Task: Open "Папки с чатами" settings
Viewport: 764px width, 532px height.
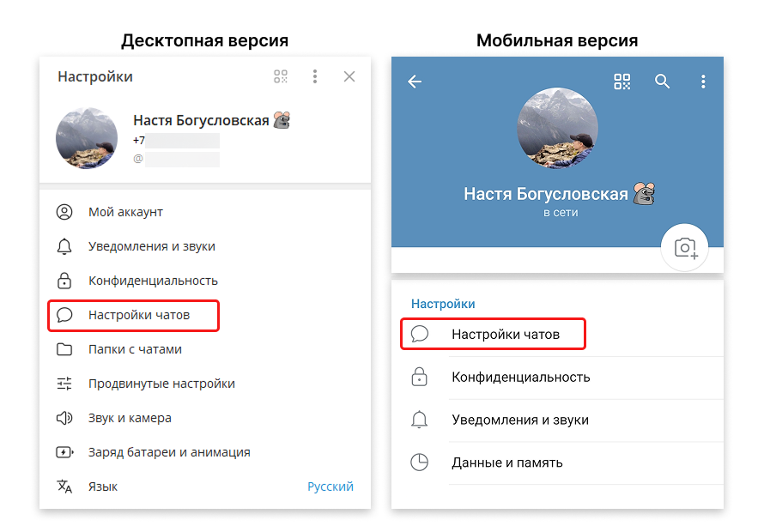Action: pos(135,349)
